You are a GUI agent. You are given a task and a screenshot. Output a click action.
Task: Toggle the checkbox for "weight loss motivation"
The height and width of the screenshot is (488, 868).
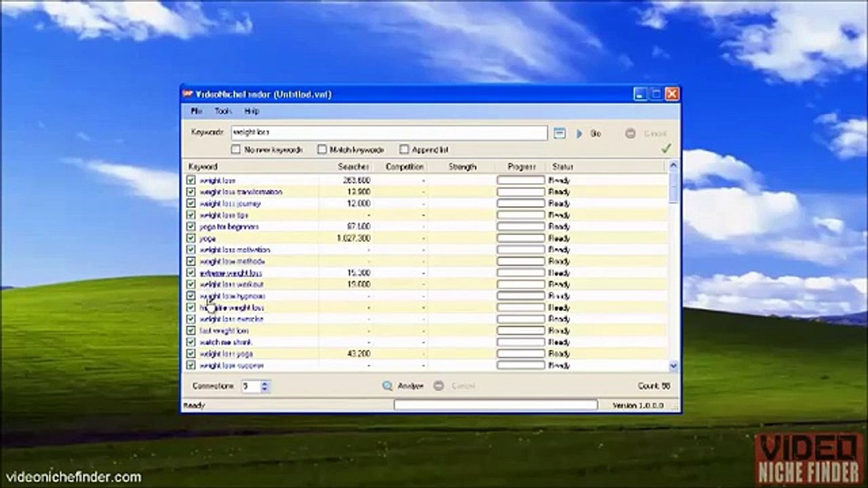coord(191,249)
